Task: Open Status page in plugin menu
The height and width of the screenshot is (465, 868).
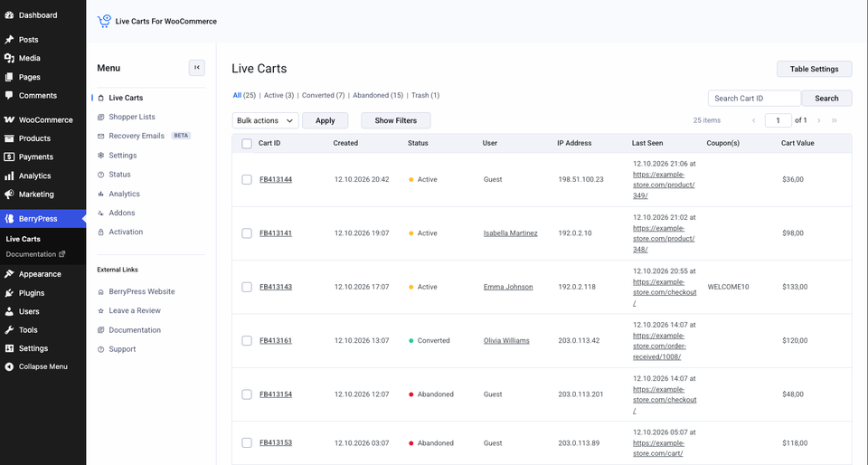Action: [x=119, y=175]
